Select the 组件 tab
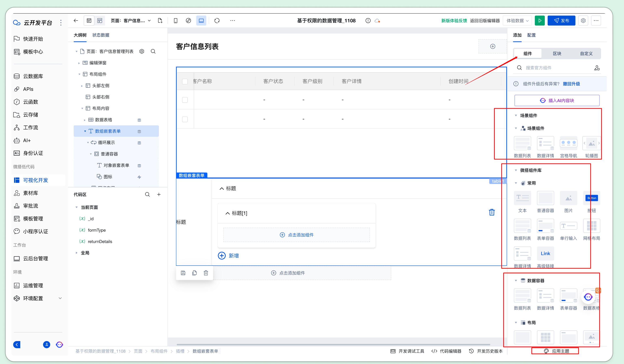 [x=528, y=53]
